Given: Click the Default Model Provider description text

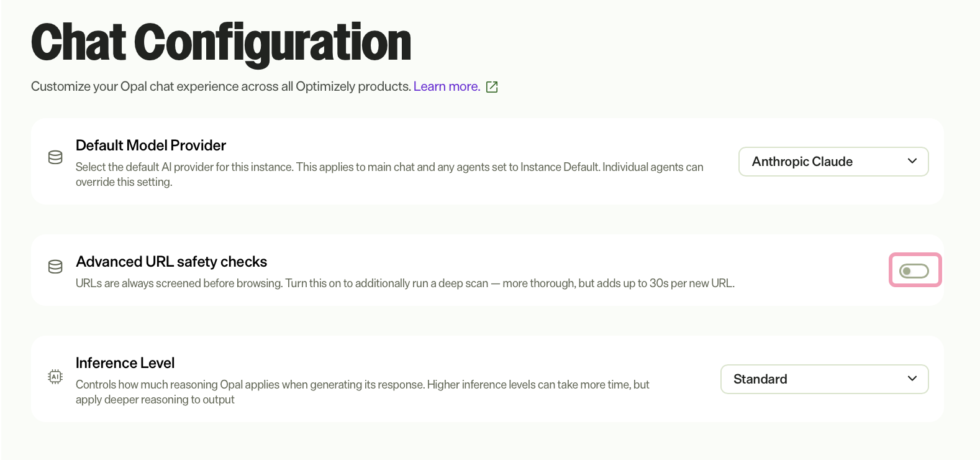Looking at the screenshot, I should 389,175.
